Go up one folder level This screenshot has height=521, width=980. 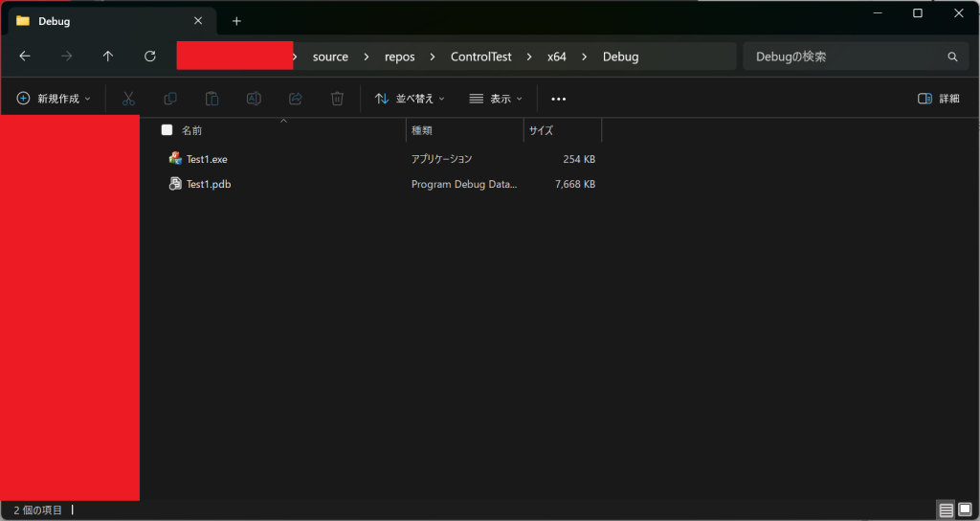(108, 57)
